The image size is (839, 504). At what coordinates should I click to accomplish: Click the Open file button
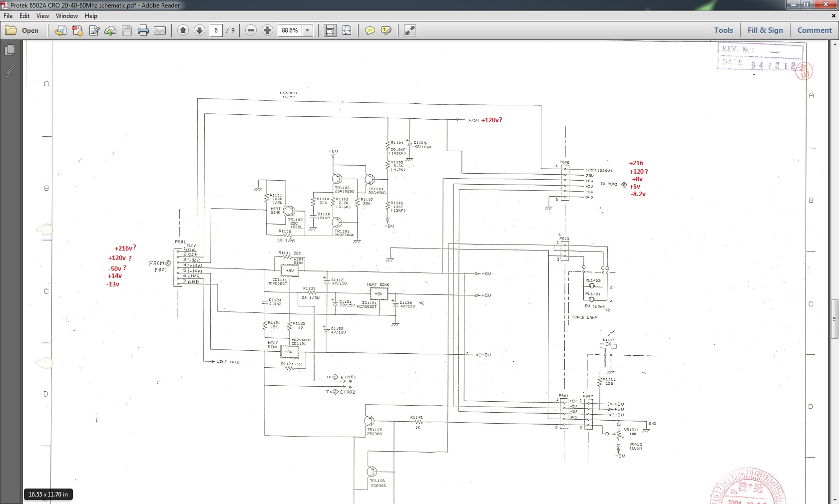pyautogui.click(x=22, y=30)
